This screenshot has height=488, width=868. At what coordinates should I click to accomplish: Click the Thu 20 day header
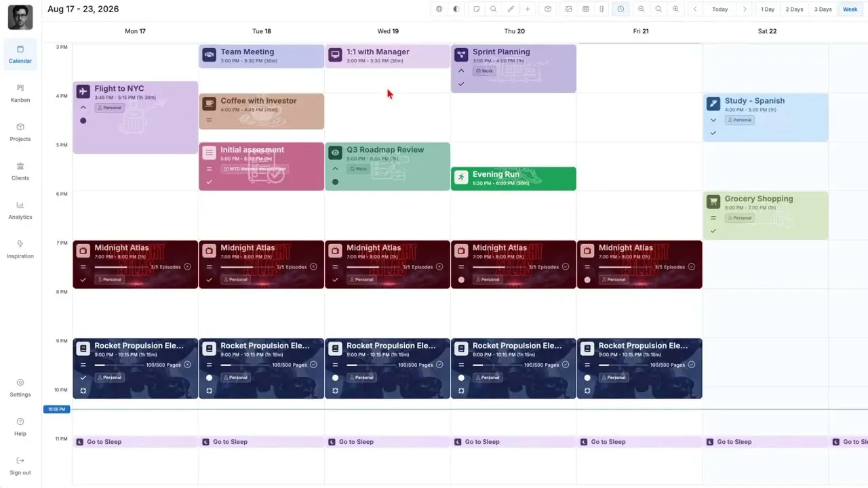tap(515, 31)
